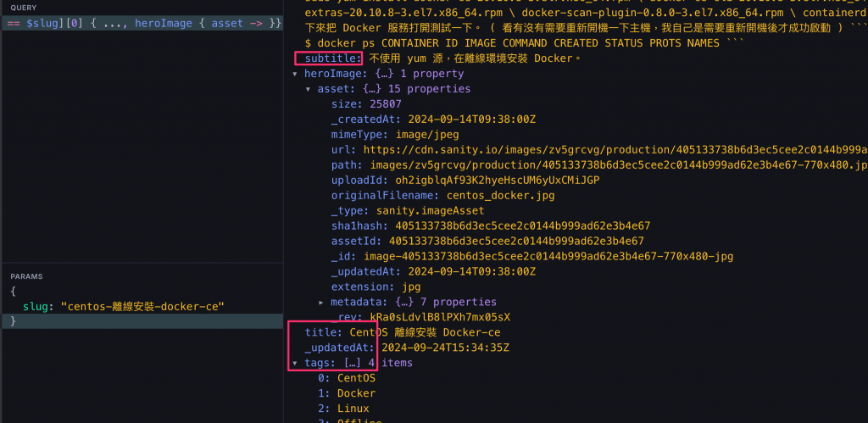Screen dimensions: 868x423
Task: Click the PARAMS opening brace line
Action: coord(142,291)
